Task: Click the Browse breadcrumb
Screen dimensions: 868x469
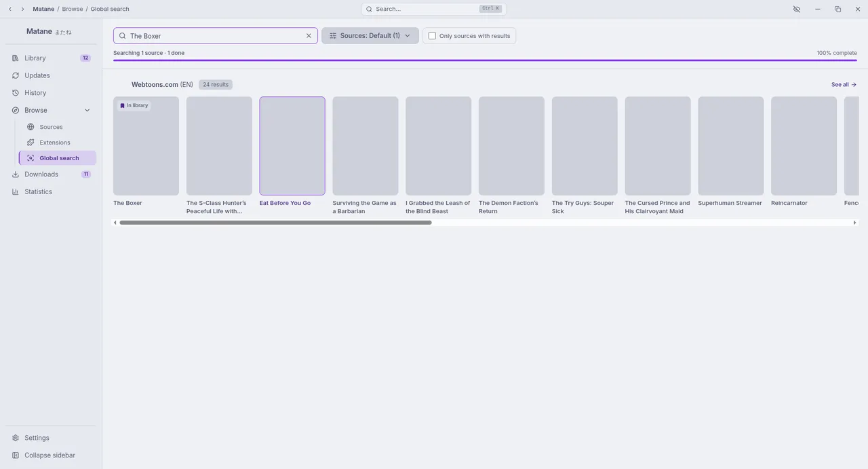Action: click(x=73, y=9)
